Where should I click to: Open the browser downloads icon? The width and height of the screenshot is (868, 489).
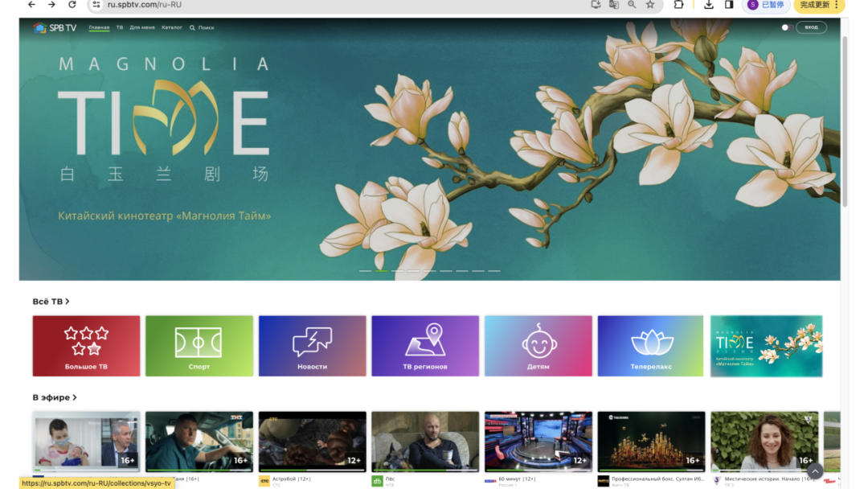click(708, 5)
